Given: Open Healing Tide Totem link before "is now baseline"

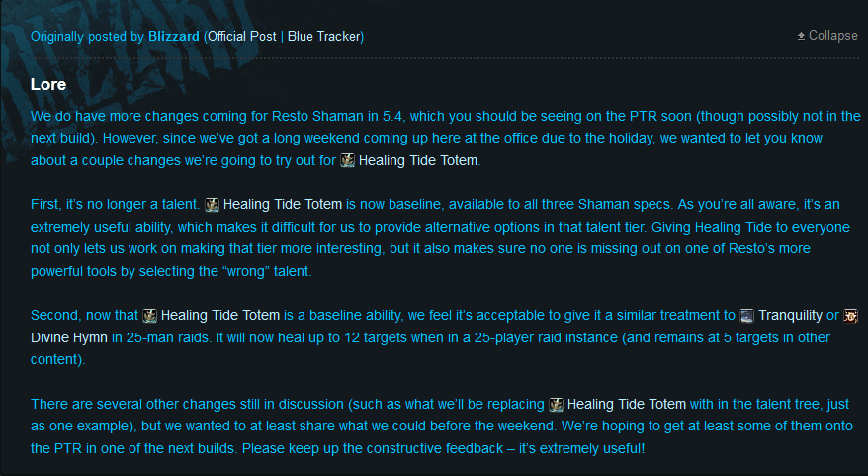Looking at the screenshot, I should [283, 205].
